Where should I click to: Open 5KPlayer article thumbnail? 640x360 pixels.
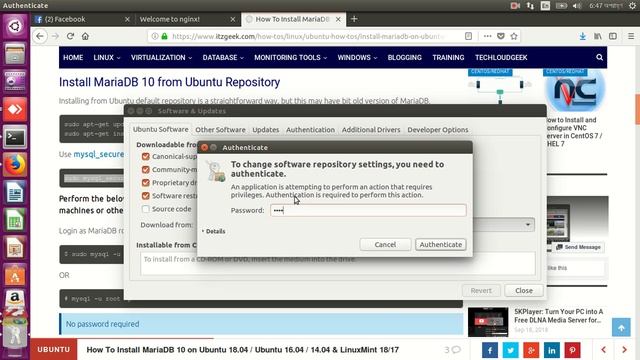(x=488, y=322)
